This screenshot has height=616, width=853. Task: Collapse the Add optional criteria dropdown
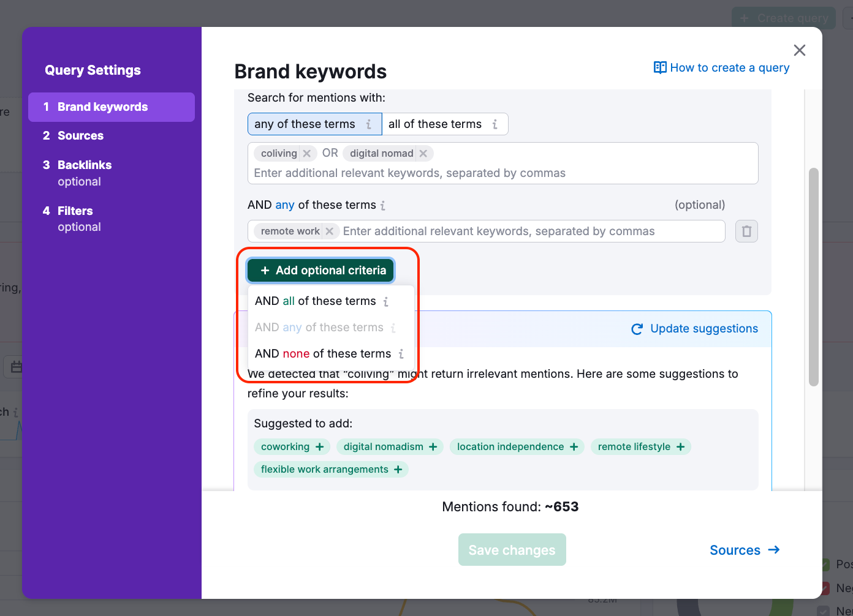point(320,271)
